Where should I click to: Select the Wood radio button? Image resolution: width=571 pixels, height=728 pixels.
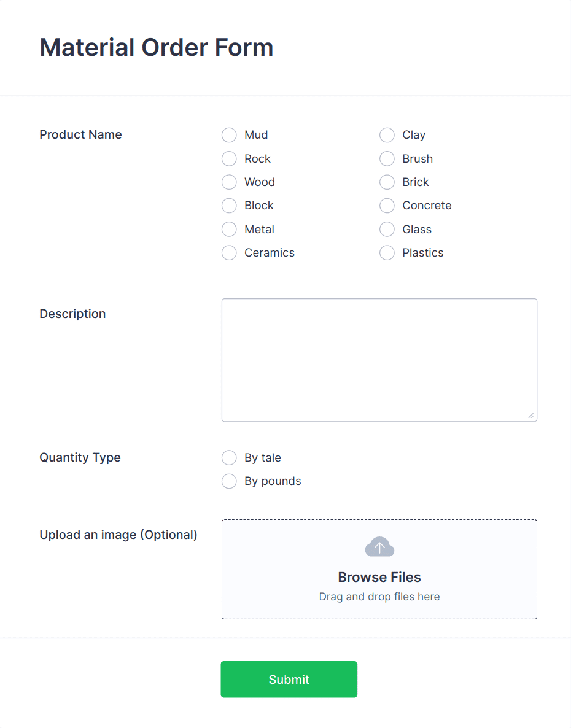229,182
